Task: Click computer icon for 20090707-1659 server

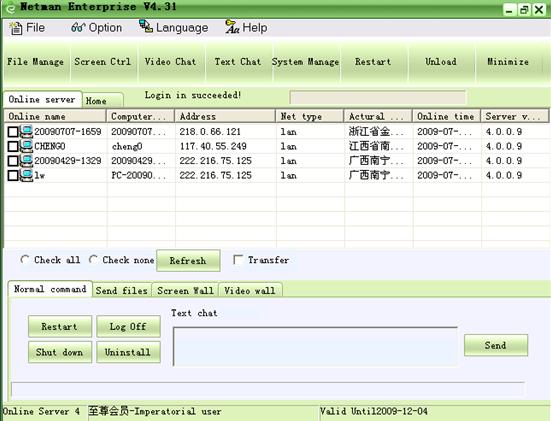Action: [26, 131]
